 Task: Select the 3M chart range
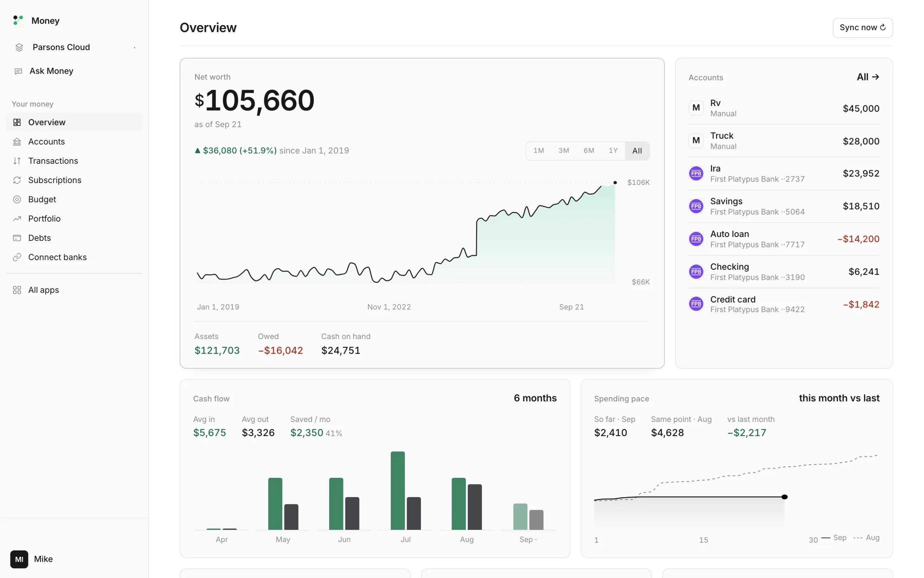564,151
